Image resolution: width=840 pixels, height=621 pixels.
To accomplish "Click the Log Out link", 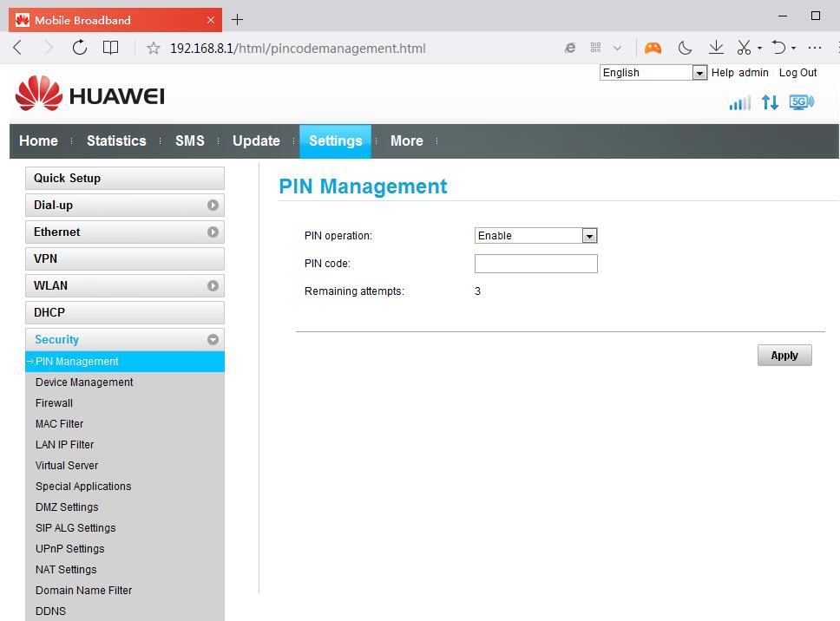I will tap(797, 73).
